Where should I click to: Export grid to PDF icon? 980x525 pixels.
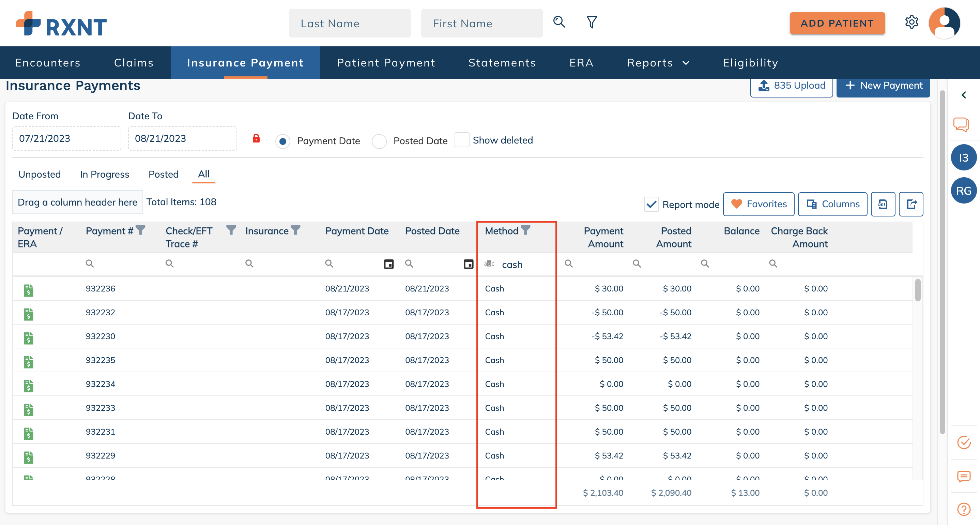click(883, 204)
